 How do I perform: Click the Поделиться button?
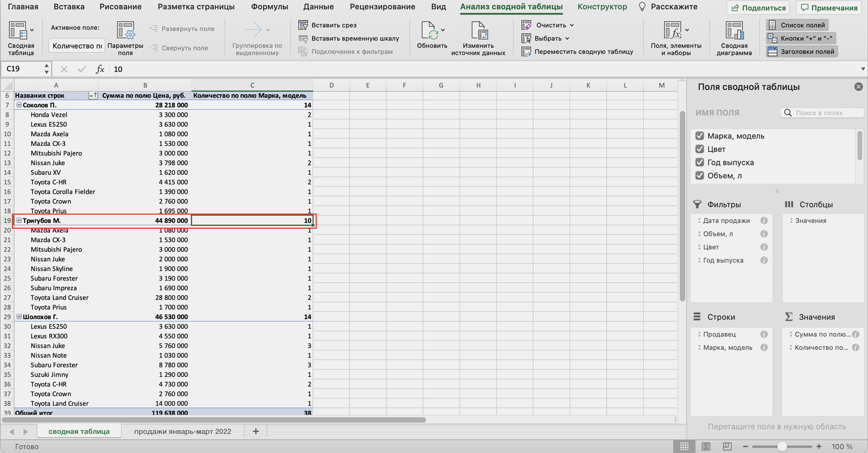(758, 8)
